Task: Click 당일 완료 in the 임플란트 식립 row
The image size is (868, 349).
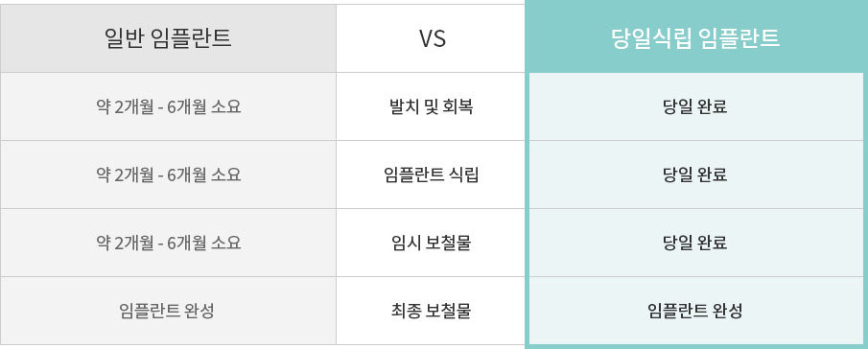Action: click(x=694, y=174)
